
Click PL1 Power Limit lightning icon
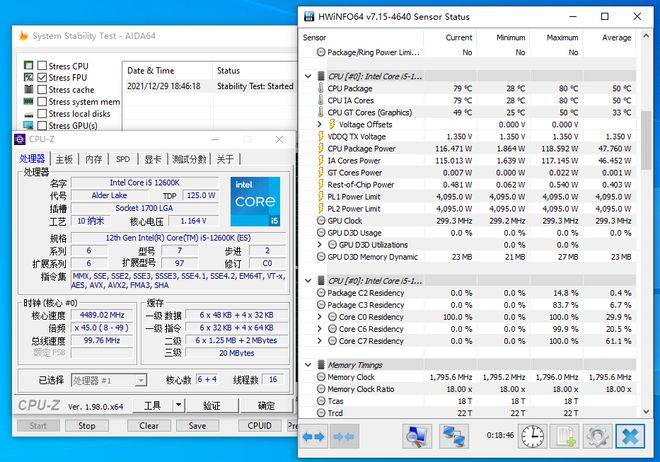[x=321, y=196]
